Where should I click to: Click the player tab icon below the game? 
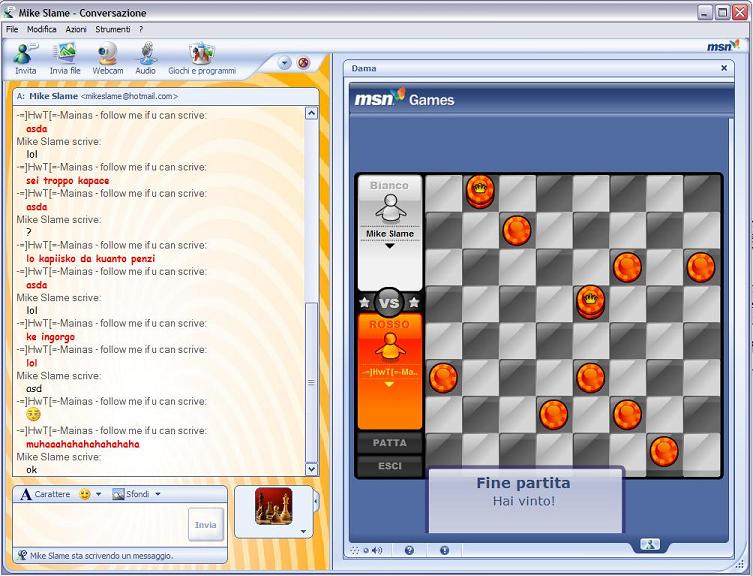[x=650, y=544]
